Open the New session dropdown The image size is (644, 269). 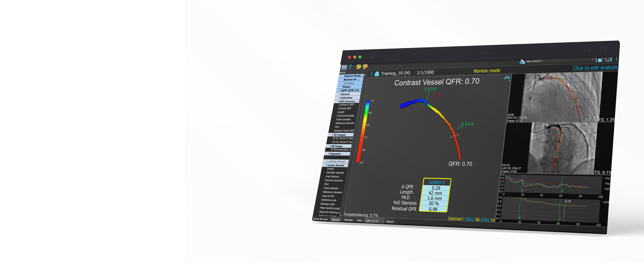click(x=593, y=59)
